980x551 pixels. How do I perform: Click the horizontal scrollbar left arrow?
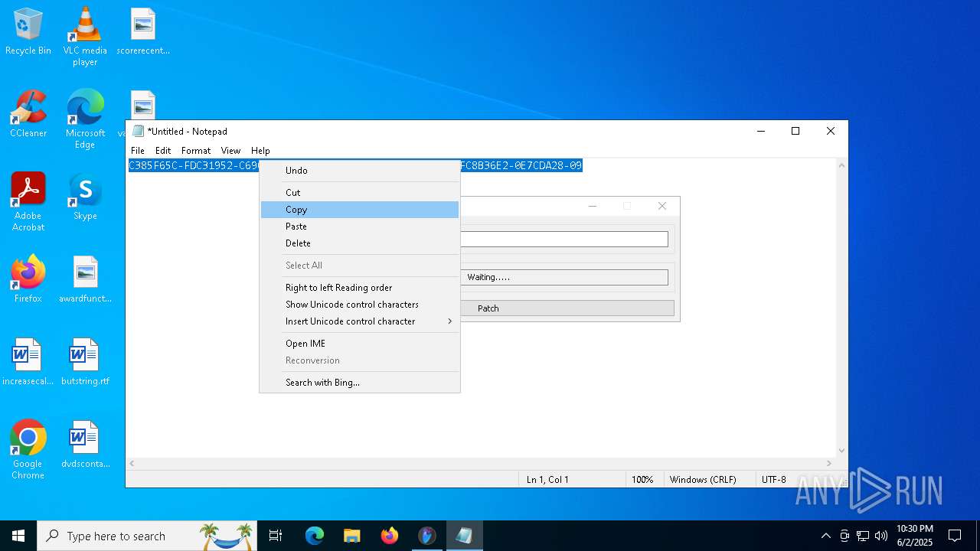[132, 464]
